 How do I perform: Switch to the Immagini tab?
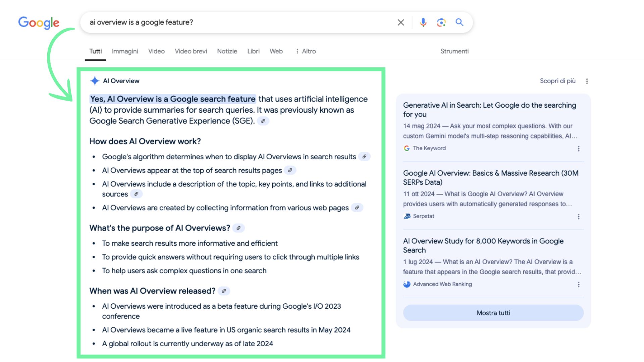[125, 51]
